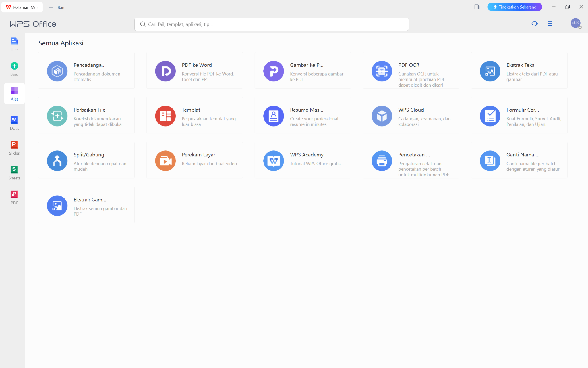
Task: Open the Split/Gabung tool icon
Action: (x=57, y=161)
